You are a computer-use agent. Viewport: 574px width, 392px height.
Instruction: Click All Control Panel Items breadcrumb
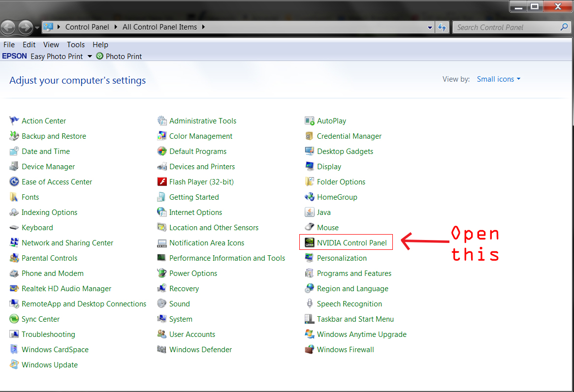tap(159, 27)
